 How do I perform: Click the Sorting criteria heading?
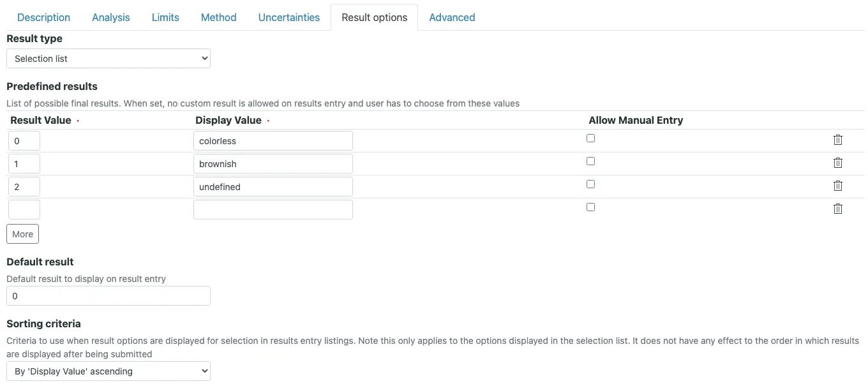click(x=43, y=323)
